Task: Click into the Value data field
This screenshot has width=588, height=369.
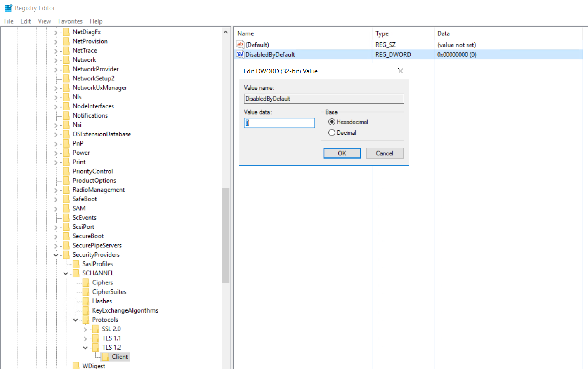Action: (279, 123)
